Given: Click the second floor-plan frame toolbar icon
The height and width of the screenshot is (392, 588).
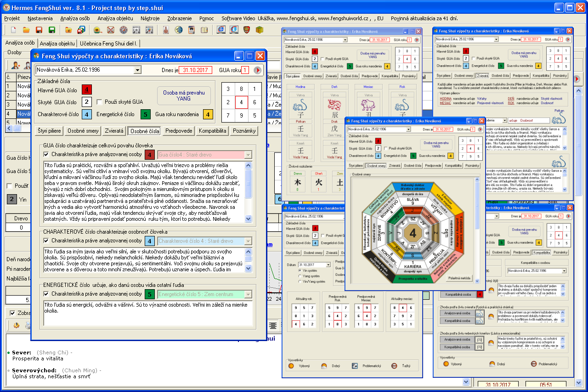Looking at the screenshot, I should 149,30.
